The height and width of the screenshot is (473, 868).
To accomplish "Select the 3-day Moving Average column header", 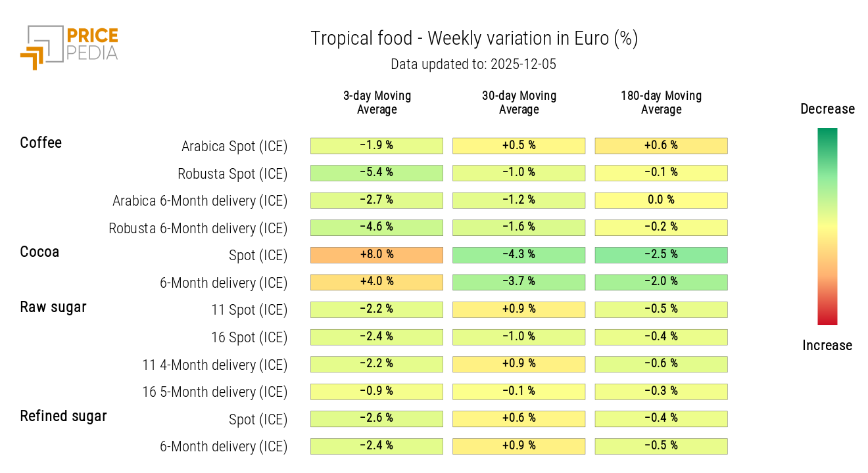I will pyautogui.click(x=377, y=102).
